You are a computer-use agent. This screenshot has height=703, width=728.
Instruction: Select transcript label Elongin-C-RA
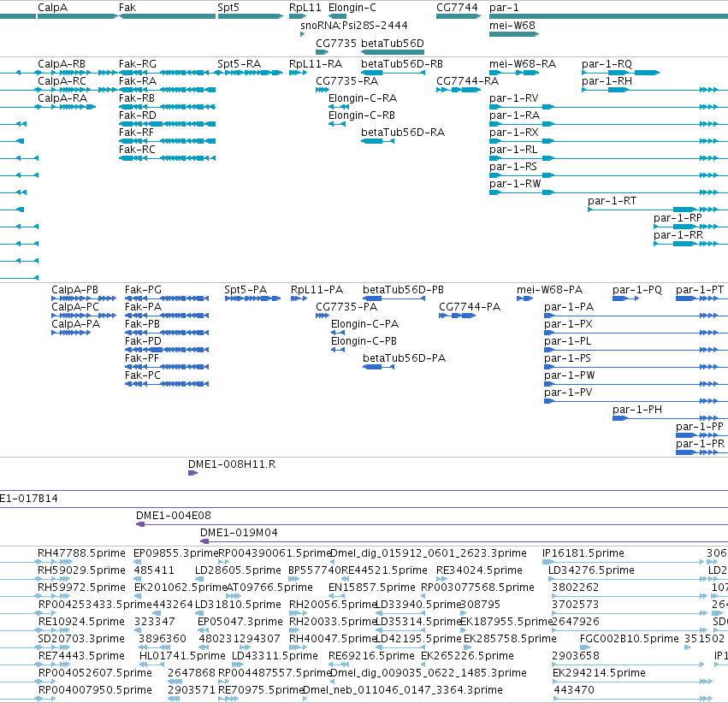[363, 97]
